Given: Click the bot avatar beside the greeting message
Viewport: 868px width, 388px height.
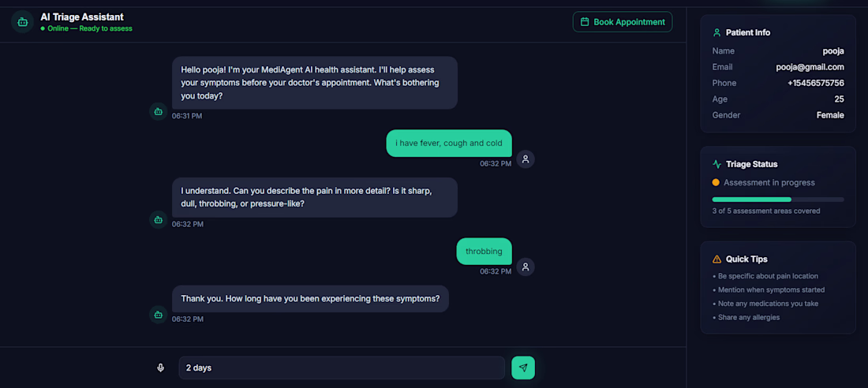Looking at the screenshot, I should point(159,111).
